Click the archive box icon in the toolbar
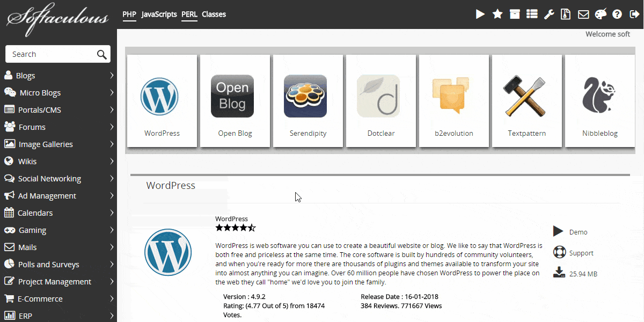The image size is (644, 322). pyautogui.click(x=515, y=14)
